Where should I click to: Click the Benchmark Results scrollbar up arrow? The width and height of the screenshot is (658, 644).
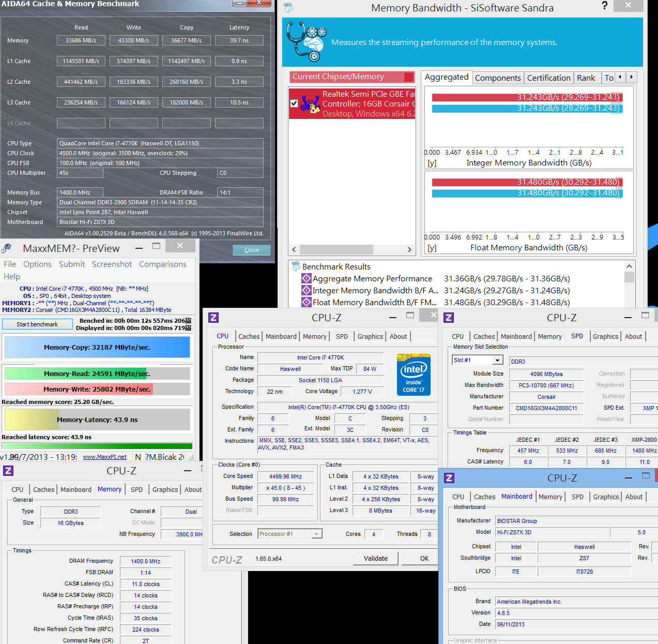[x=629, y=266]
